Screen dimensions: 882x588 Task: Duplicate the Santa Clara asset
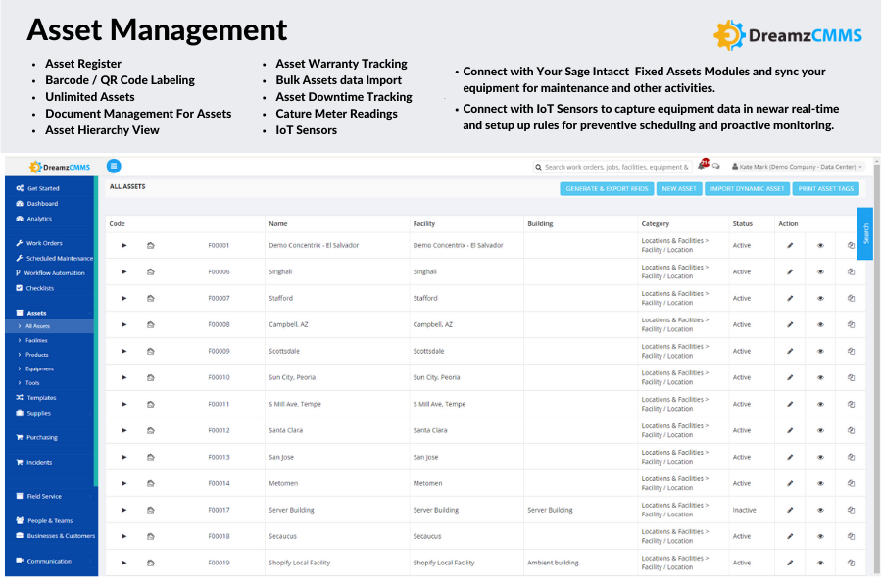(851, 430)
